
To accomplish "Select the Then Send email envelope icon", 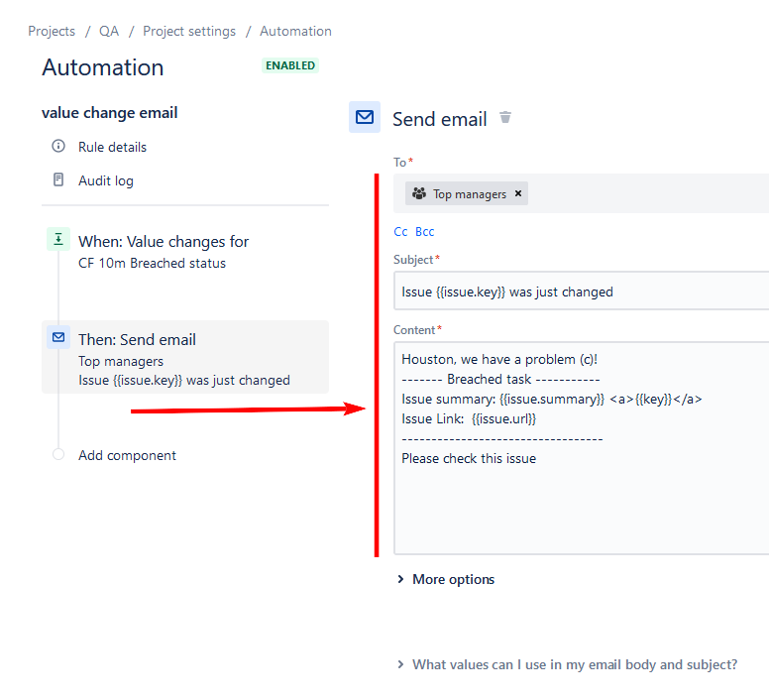I will pyautogui.click(x=58, y=337).
